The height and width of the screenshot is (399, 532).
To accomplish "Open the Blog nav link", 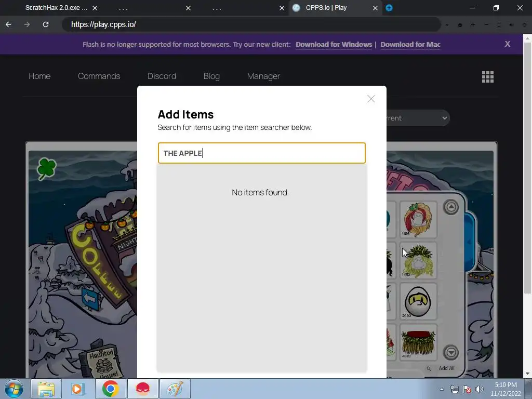I will [212, 76].
